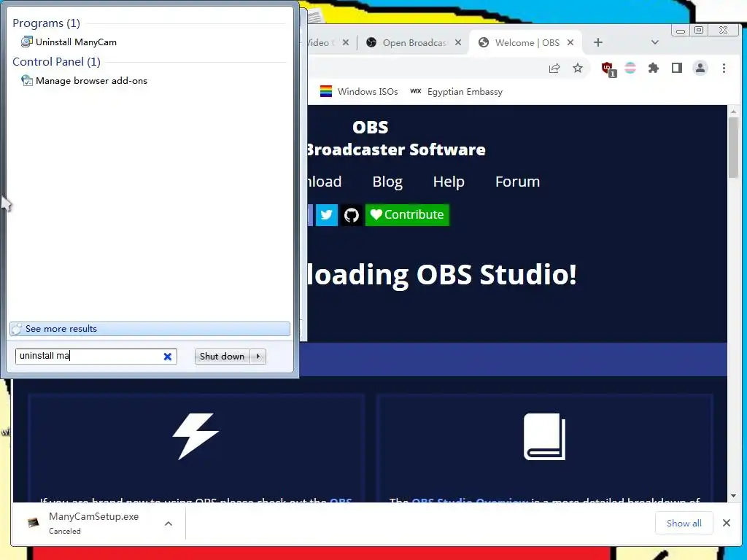Viewport: 747px width, 560px height.
Task: Click the OBS Twitter icon
Action: [x=326, y=215]
